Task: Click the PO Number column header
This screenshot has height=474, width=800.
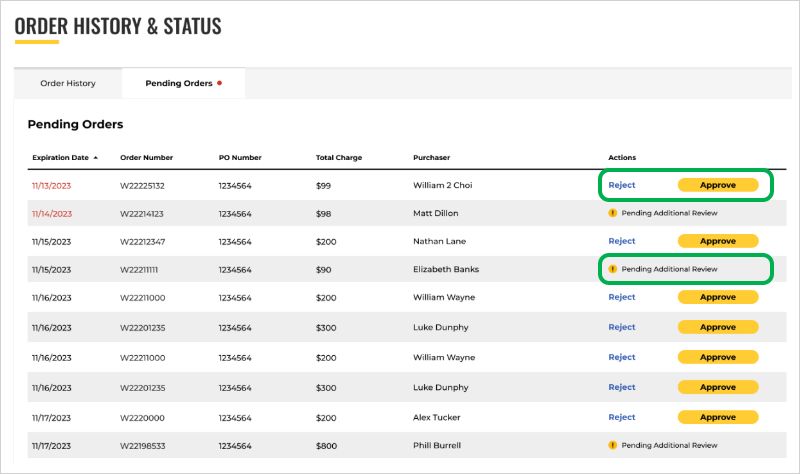Action: click(240, 158)
